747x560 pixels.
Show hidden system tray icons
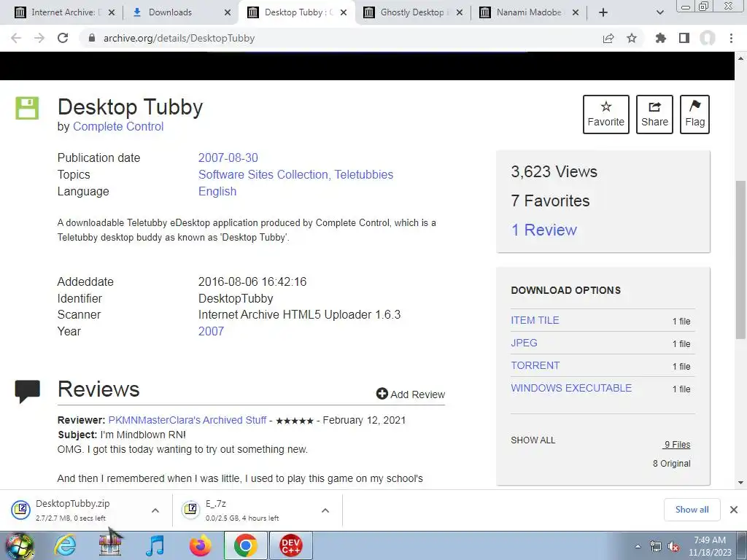(638, 546)
